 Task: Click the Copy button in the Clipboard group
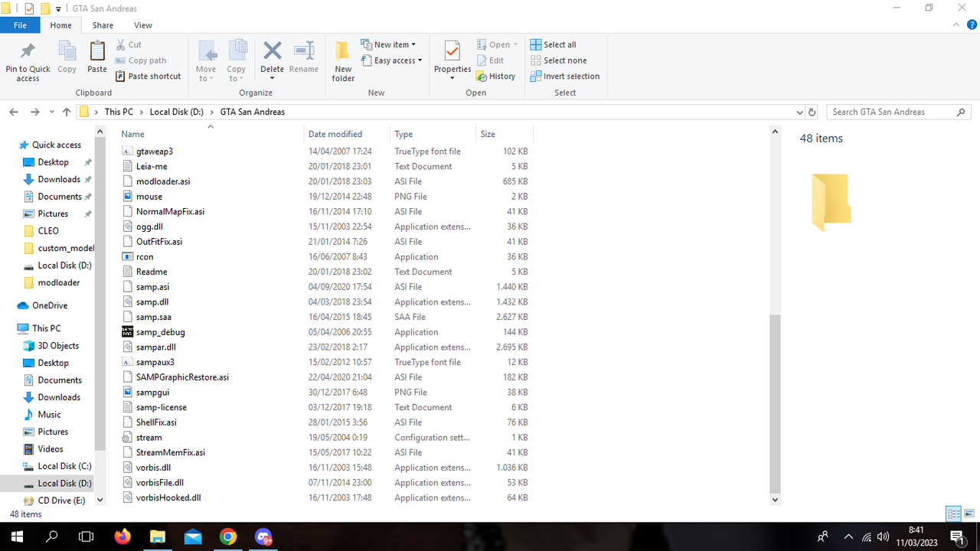tap(67, 58)
